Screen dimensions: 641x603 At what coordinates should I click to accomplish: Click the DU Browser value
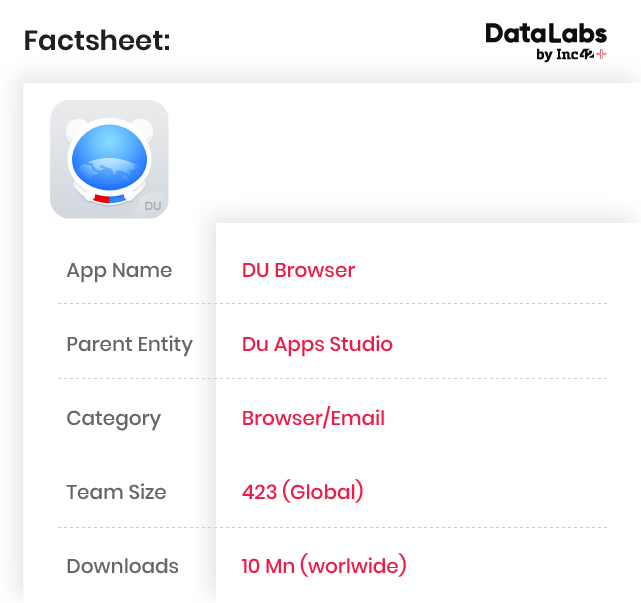click(x=298, y=270)
